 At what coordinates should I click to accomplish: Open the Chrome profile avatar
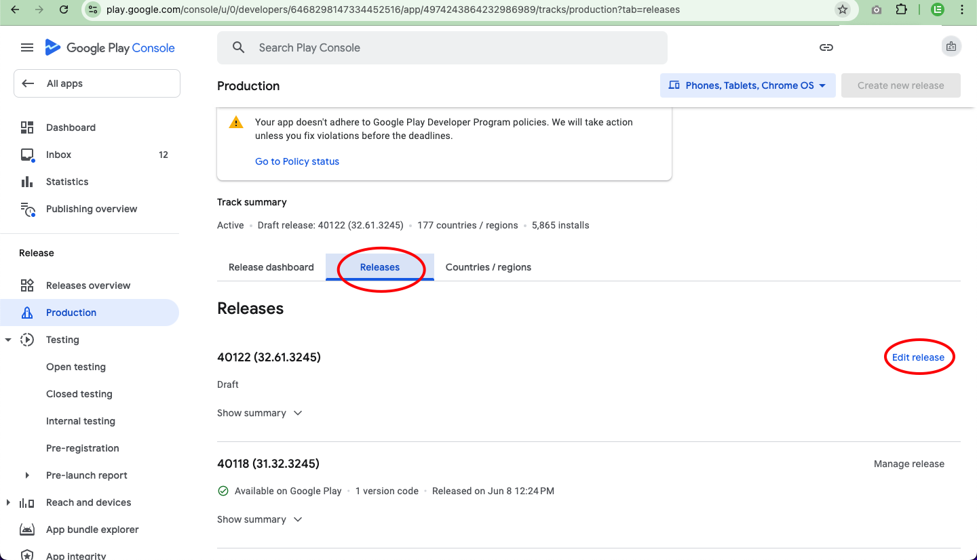[937, 9]
